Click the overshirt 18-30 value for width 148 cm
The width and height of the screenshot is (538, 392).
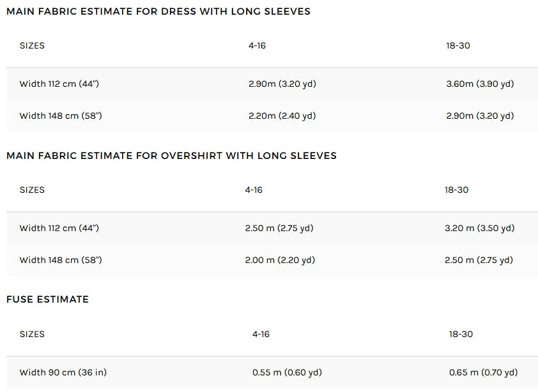click(x=479, y=260)
